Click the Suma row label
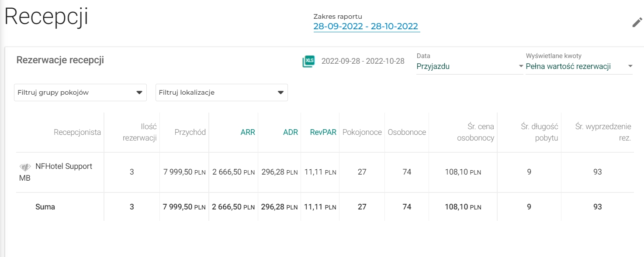 point(45,207)
